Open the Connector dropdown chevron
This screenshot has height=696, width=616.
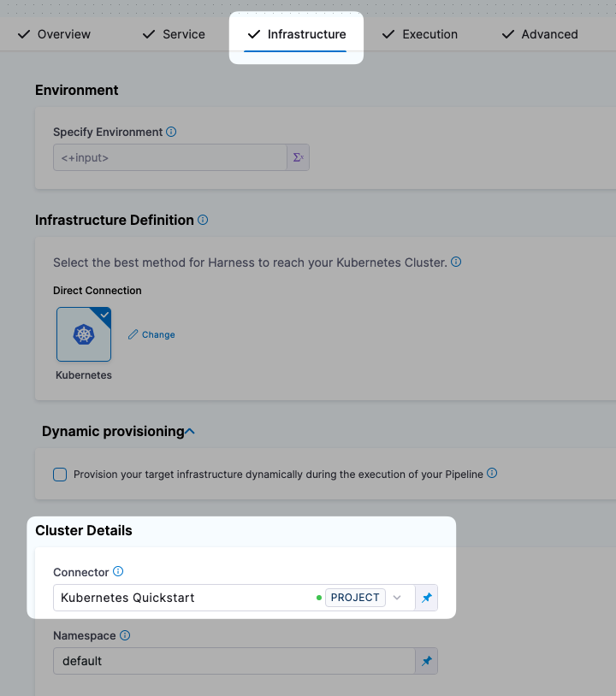[397, 598]
